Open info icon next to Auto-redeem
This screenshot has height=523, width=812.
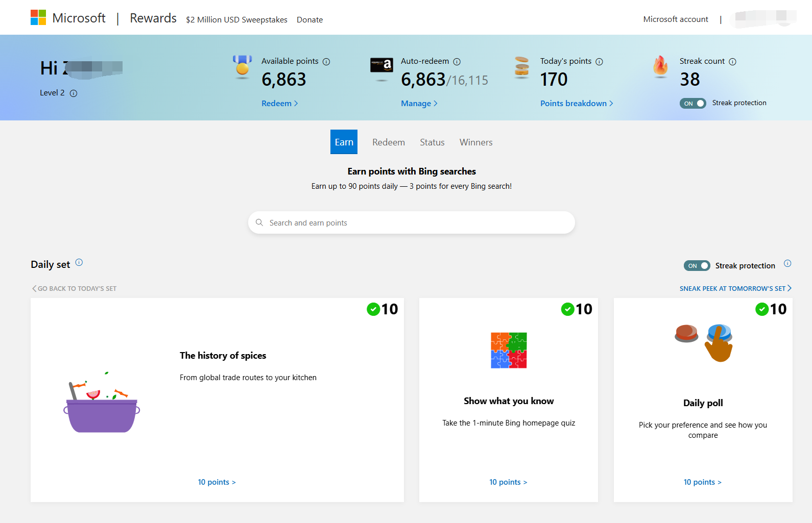[x=457, y=62]
